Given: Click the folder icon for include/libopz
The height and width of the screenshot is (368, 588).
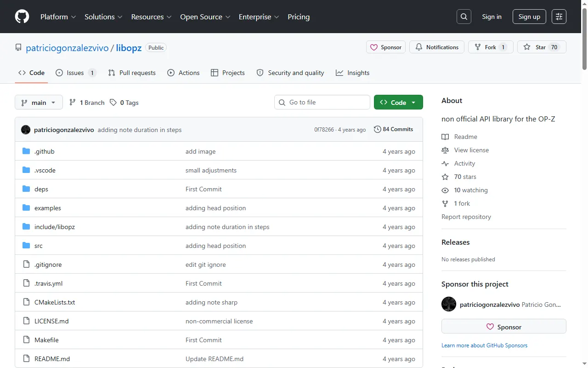Looking at the screenshot, I should pyautogui.click(x=26, y=227).
